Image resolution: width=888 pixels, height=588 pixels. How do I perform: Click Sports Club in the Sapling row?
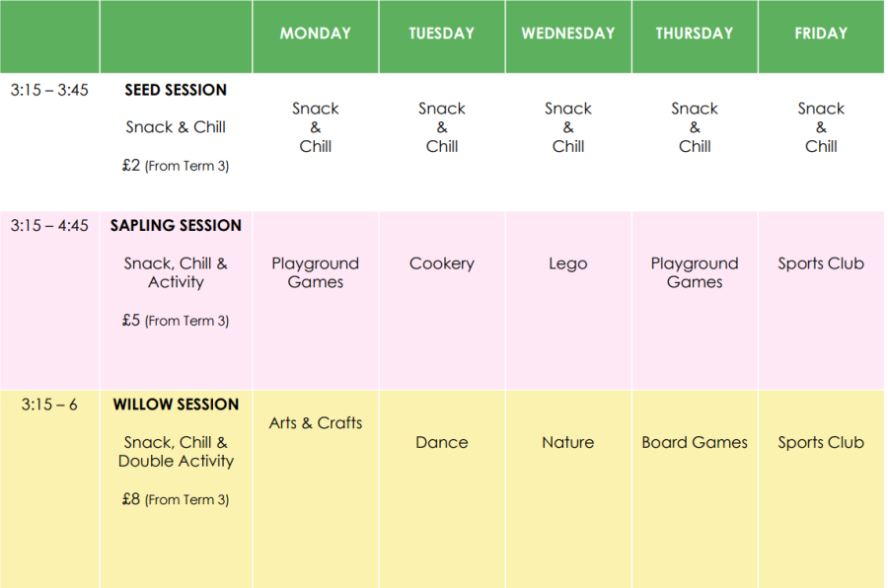click(x=820, y=263)
